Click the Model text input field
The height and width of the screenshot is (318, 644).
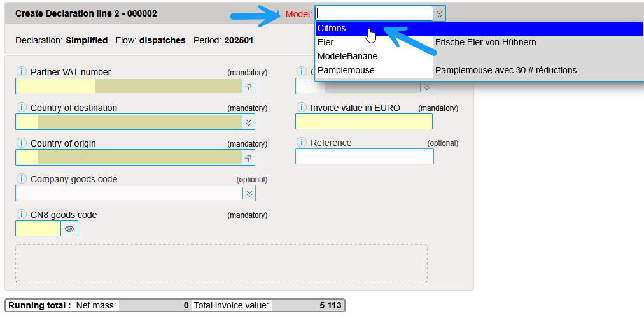coord(374,13)
